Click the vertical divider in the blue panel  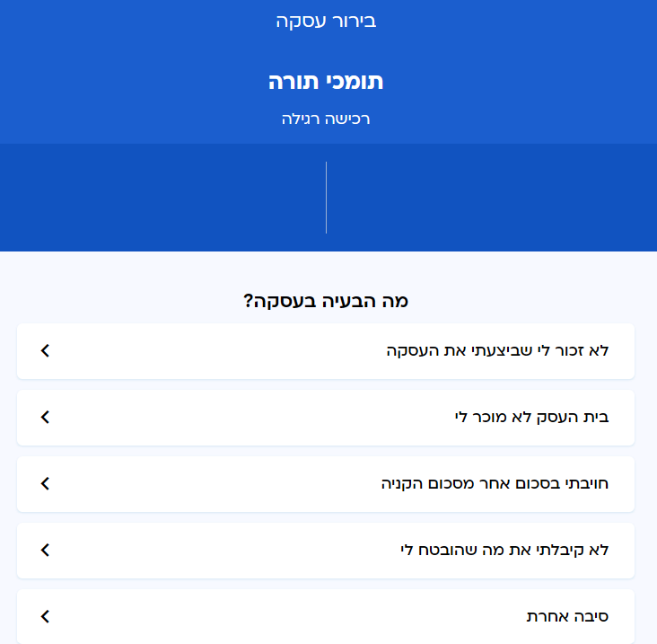pos(326,198)
